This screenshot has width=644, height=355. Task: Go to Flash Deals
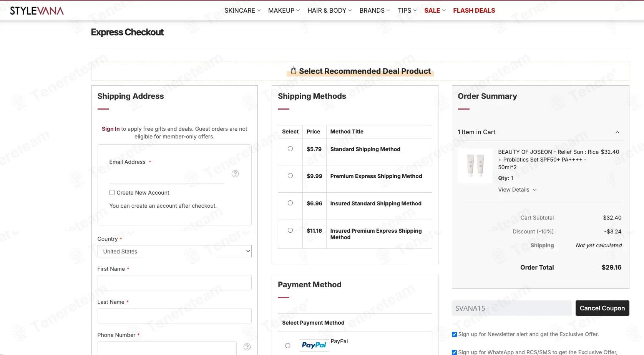pyautogui.click(x=474, y=11)
